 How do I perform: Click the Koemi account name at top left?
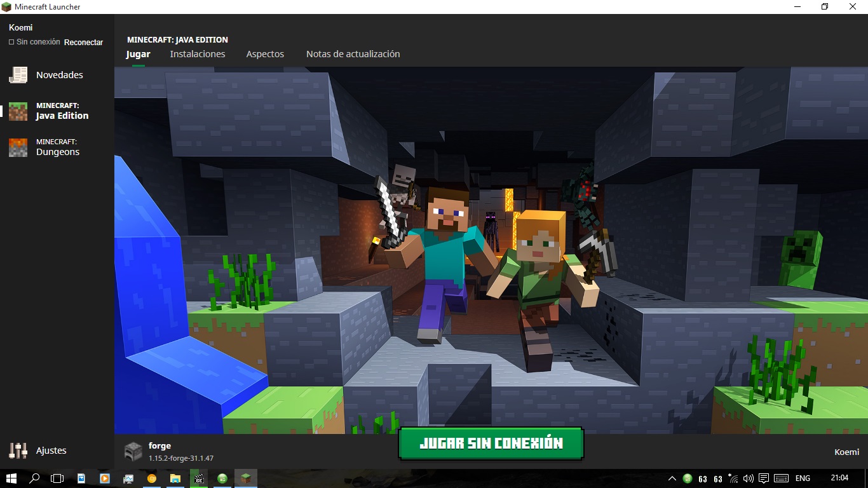[20, 27]
